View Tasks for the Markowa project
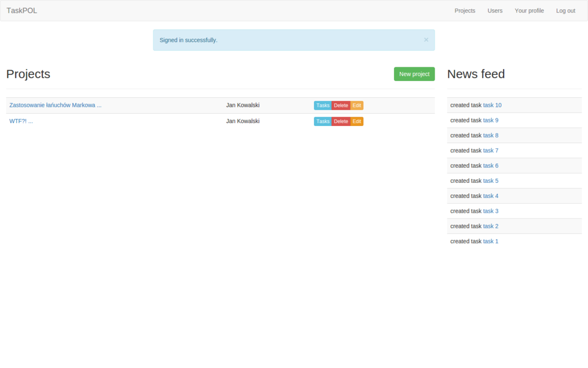 (x=323, y=105)
